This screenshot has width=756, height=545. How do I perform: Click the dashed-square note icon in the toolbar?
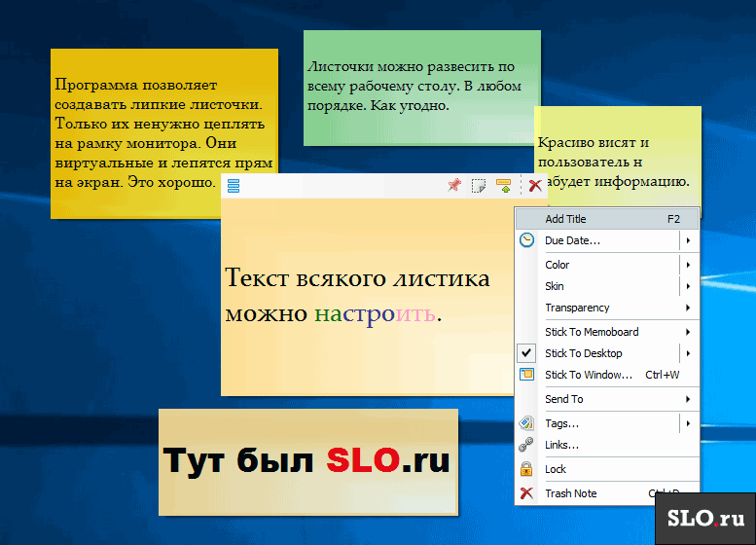coord(479,186)
